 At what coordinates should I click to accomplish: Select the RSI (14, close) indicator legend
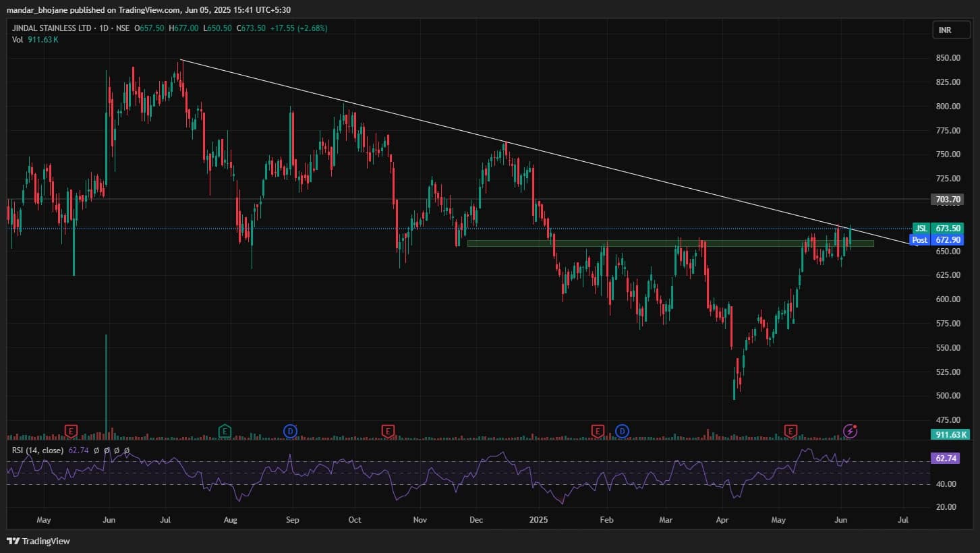point(38,450)
